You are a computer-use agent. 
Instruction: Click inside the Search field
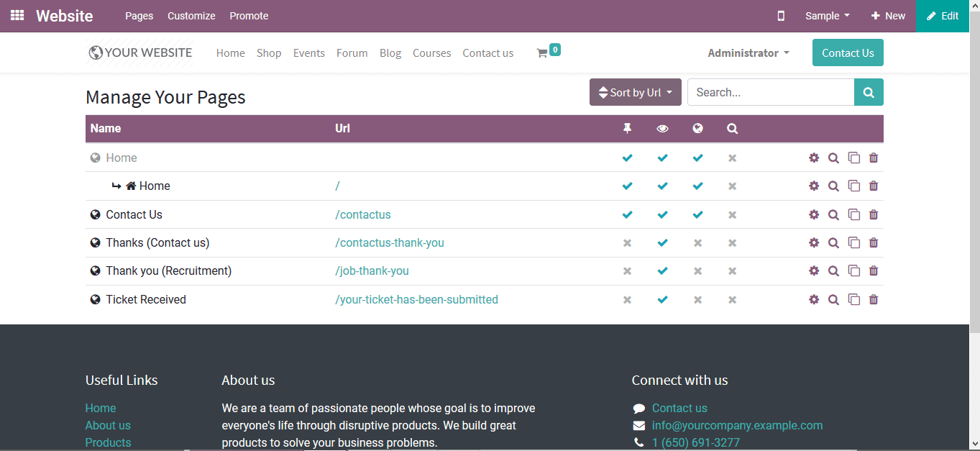click(x=769, y=92)
